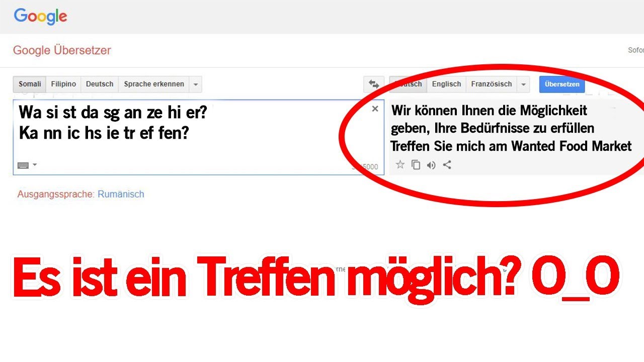The height and width of the screenshot is (362, 644).
Task: Click the blue Übersetzen button
Action: click(562, 84)
